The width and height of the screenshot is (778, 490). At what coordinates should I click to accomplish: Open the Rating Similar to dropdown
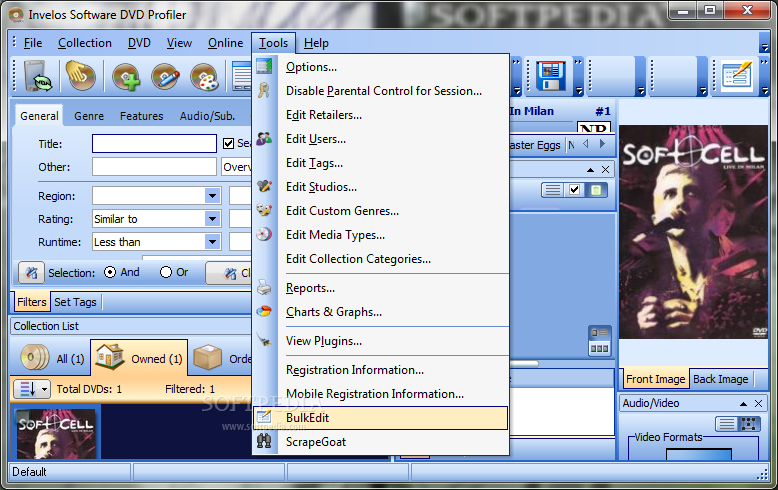pyautogui.click(x=212, y=219)
